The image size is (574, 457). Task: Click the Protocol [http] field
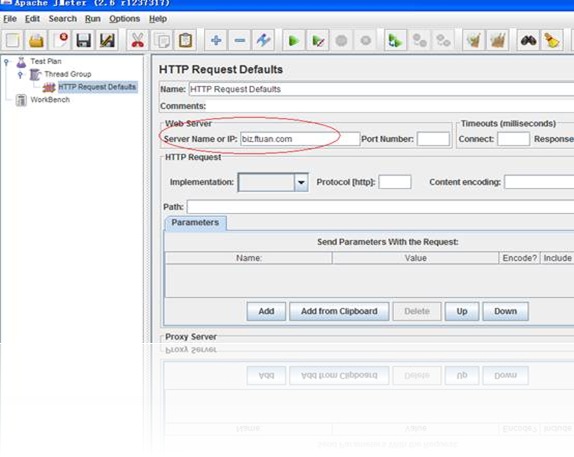395,182
